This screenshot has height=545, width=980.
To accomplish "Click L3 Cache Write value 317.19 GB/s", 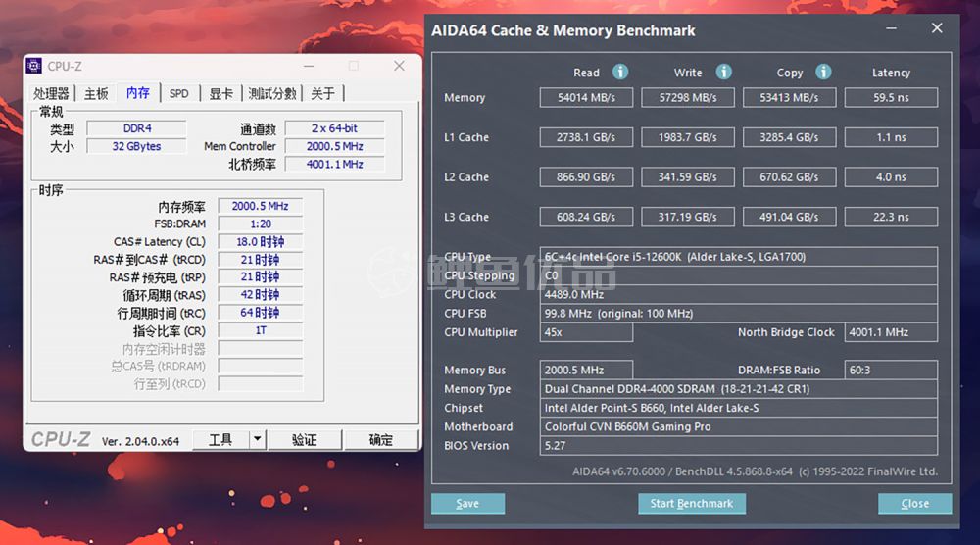I will coord(688,217).
